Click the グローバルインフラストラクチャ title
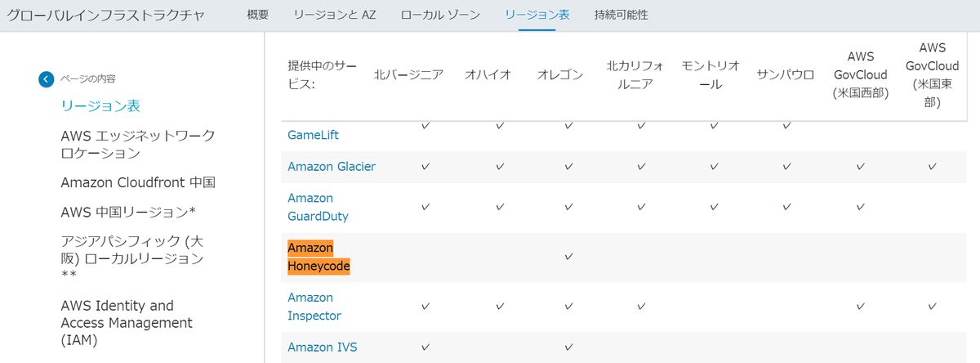 coord(105,16)
